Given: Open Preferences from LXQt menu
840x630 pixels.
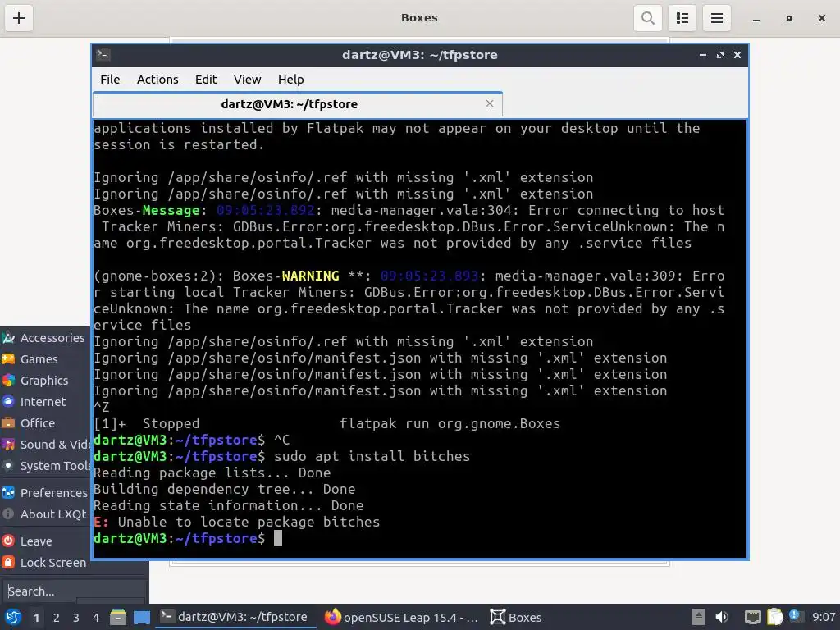Looking at the screenshot, I should [x=45, y=493].
